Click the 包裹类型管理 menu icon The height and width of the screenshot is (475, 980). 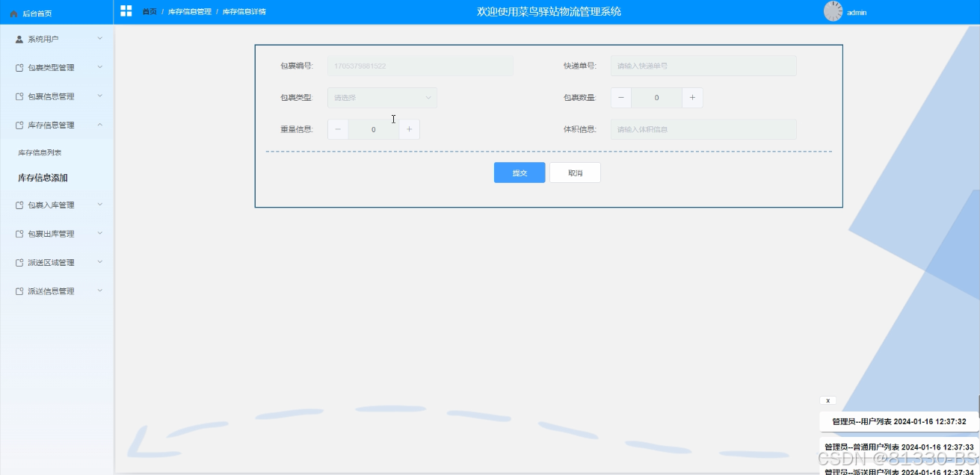click(x=19, y=68)
